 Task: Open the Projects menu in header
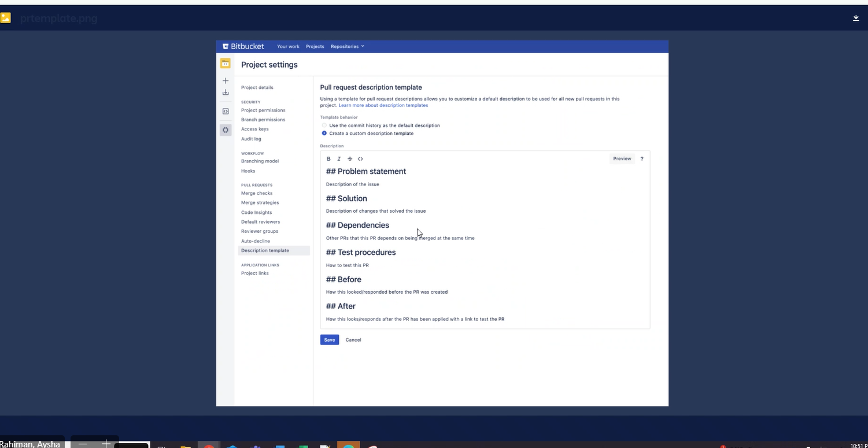point(315,46)
